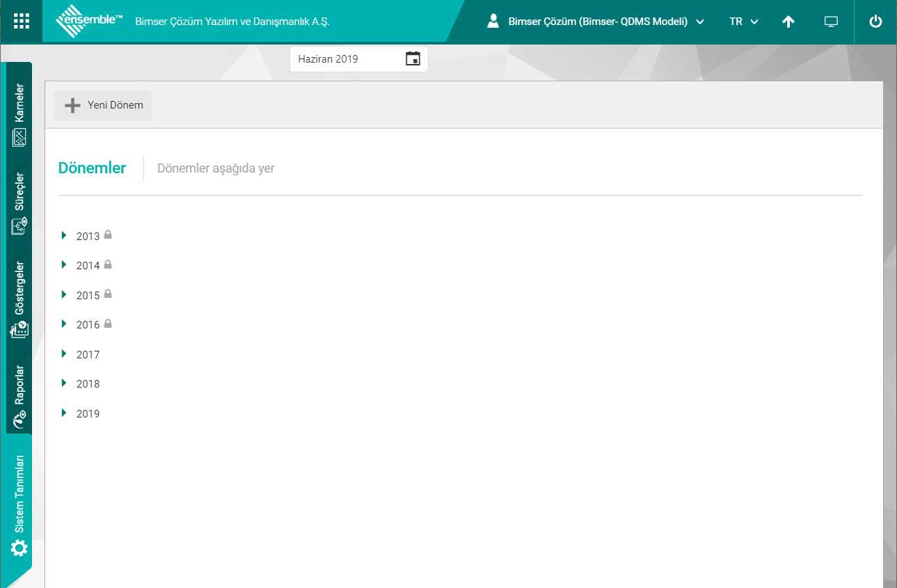Switch to the Karneler sidebar tab
This screenshot has height=588, width=897.
pyautogui.click(x=19, y=115)
